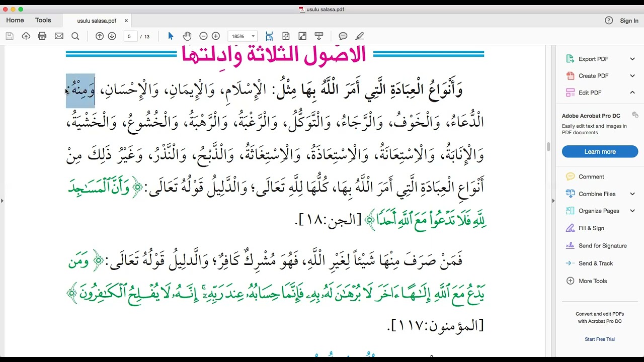Click the read mode download icon
The width and height of the screenshot is (644, 362).
tap(318, 36)
